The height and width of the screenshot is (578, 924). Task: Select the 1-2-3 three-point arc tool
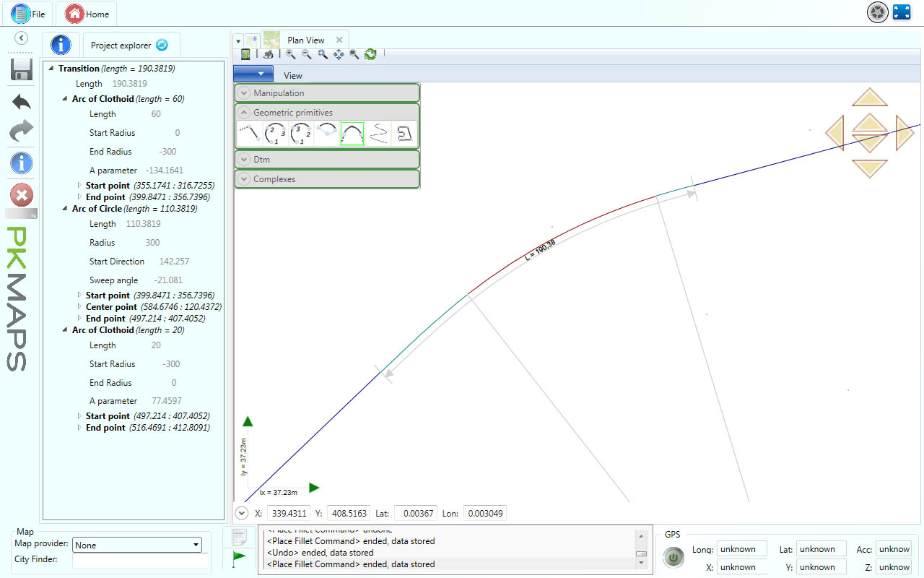(x=275, y=134)
